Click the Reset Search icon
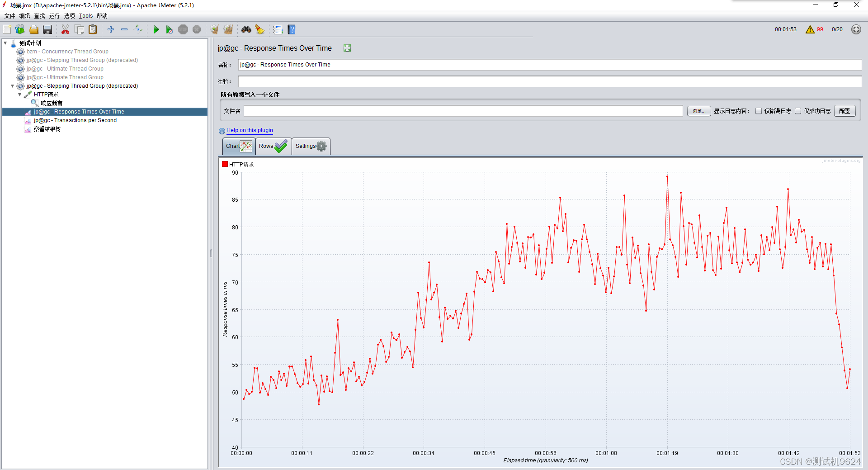This screenshot has height=470, width=868. 260,30
